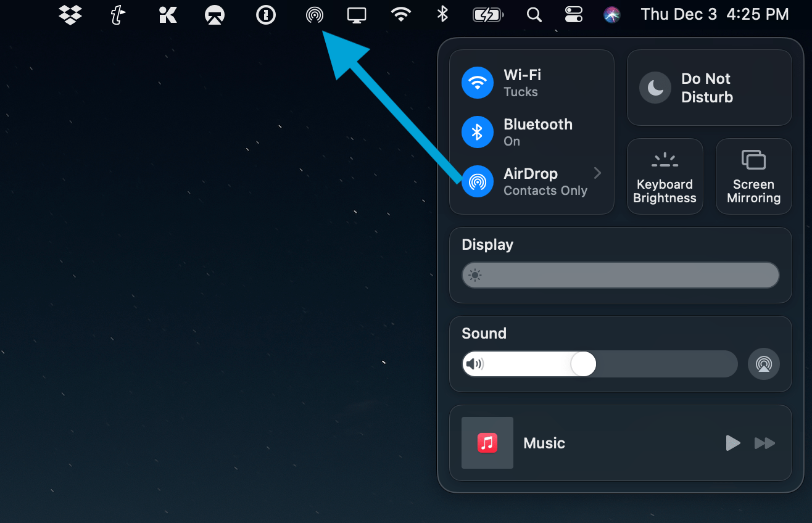This screenshot has height=523, width=812.
Task: Click the battery charging icon in the menu bar
Action: tap(487, 15)
